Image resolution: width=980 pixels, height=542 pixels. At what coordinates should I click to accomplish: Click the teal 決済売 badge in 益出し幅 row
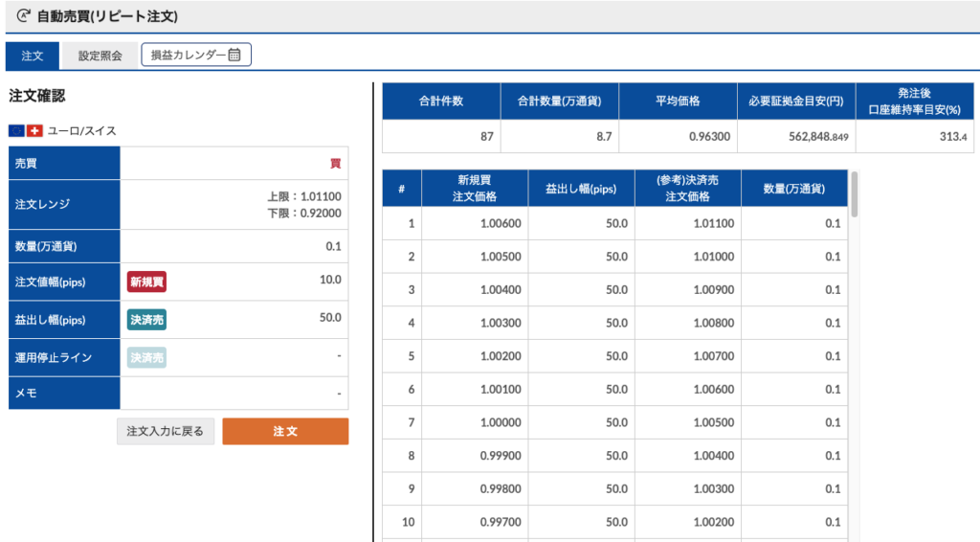click(146, 320)
